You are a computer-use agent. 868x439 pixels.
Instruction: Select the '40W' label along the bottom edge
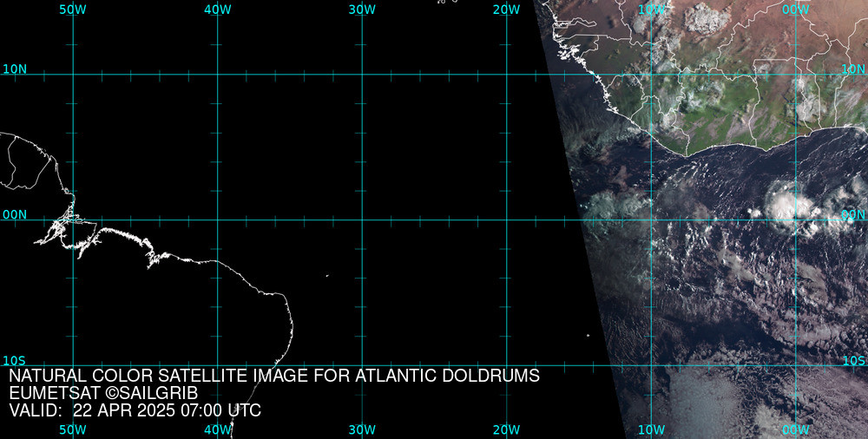pyautogui.click(x=218, y=430)
